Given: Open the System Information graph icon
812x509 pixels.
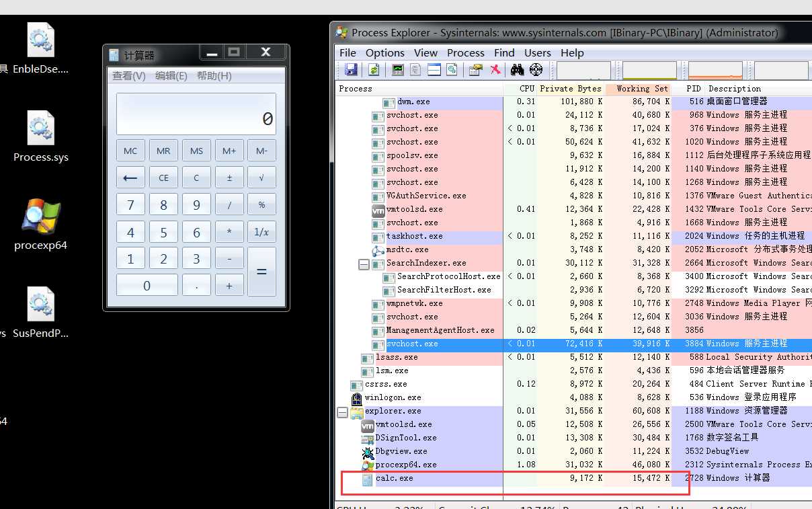Looking at the screenshot, I should (x=398, y=69).
